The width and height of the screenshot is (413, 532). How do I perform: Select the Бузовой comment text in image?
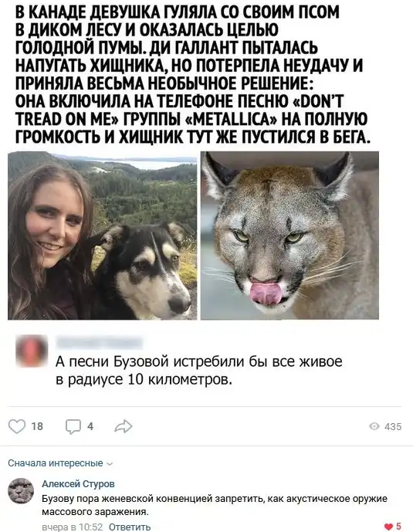(x=198, y=371)
